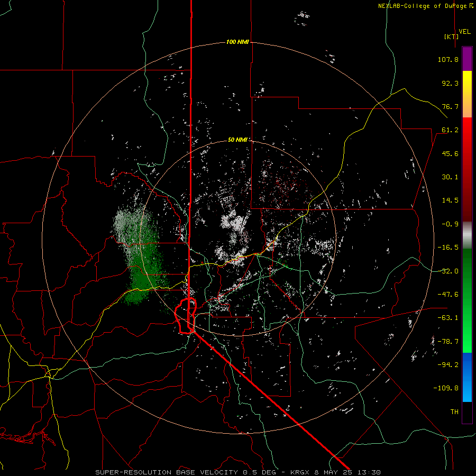Click the thick red outlined polygon near radar
The image size is (476, 476).
[x=186, y=316]
